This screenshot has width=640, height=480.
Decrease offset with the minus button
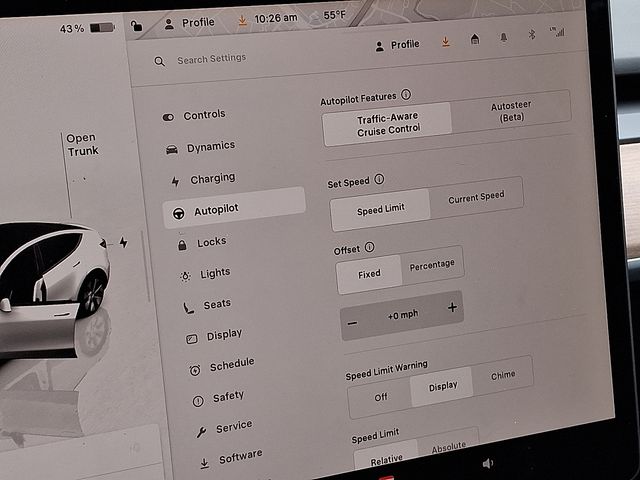click(x=352, y=324)
